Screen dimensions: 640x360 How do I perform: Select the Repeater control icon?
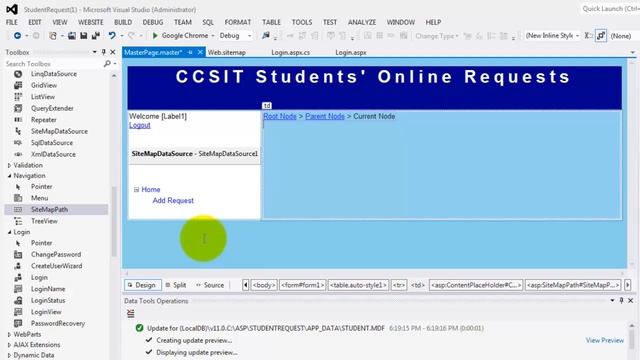coord(18,120)
